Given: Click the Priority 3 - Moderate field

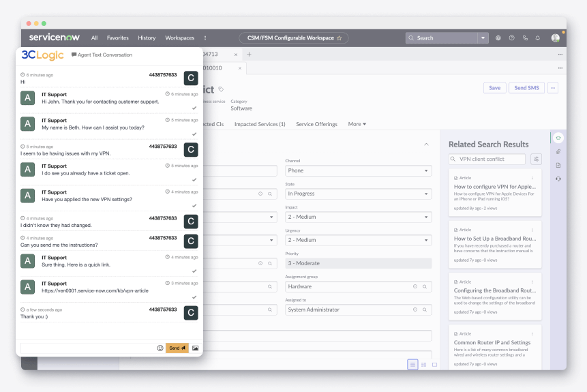Looking at the screenshot, I should point(358,263).
